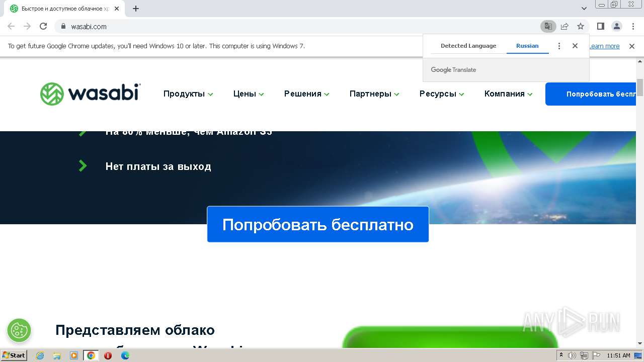Open Windows Explorer folder in taskbar
Image resolution: width=644 pixels, height=362 pixels.
[x=57, y=355]
